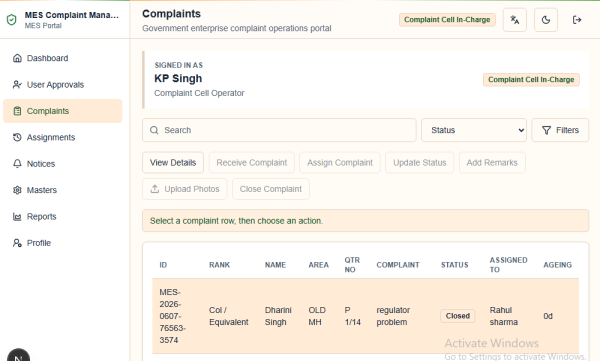
Task: Click the Dashboard home icon
Action: [x=17, y=58]
